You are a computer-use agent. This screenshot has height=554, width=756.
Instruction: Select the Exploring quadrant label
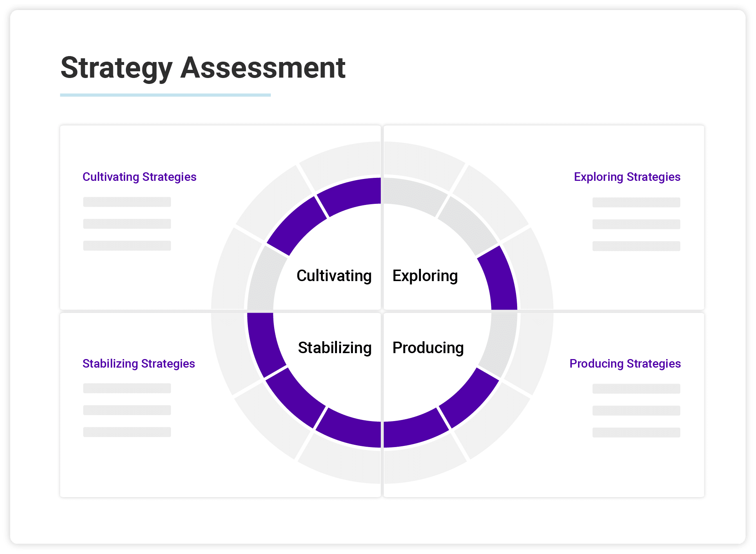coord(425,276)
